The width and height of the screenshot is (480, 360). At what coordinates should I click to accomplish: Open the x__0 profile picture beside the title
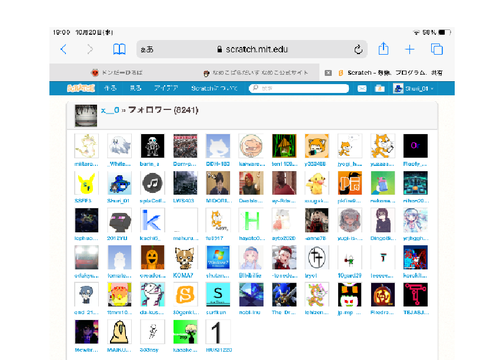[86, 116]
